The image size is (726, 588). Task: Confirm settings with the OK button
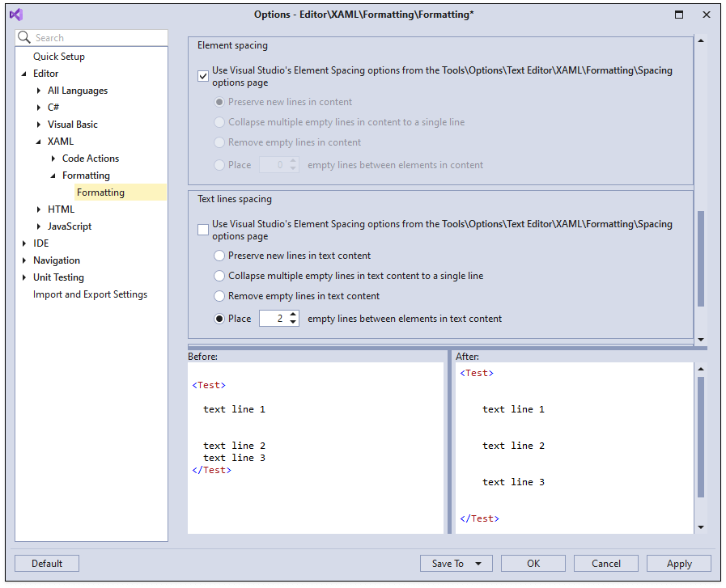point(533,563)
